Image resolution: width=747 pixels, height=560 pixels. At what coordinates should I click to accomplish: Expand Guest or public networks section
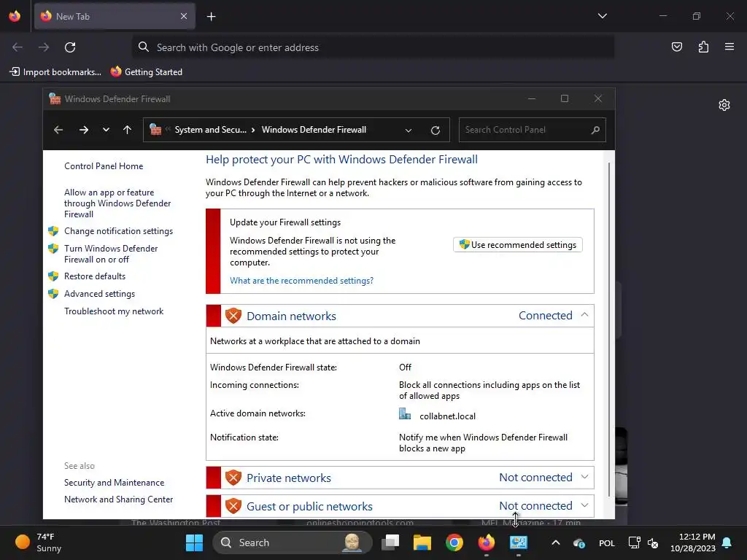584,505
